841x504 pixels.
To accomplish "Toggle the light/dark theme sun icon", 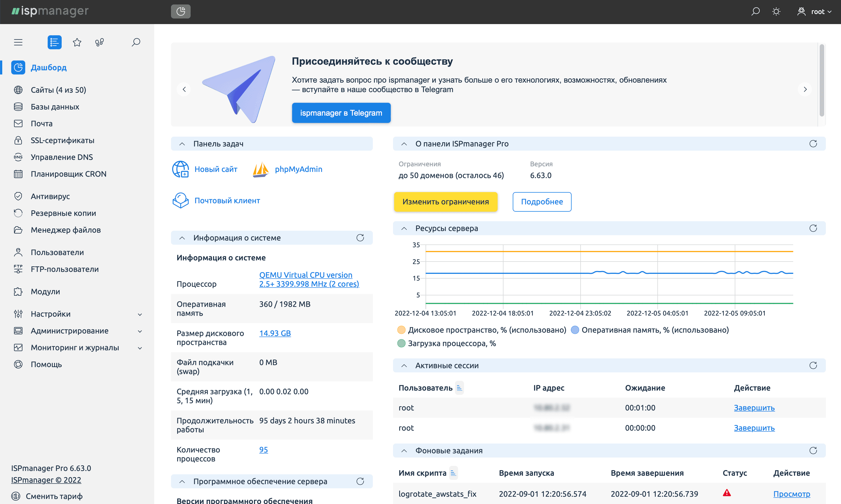I will (x=776, y=12).
